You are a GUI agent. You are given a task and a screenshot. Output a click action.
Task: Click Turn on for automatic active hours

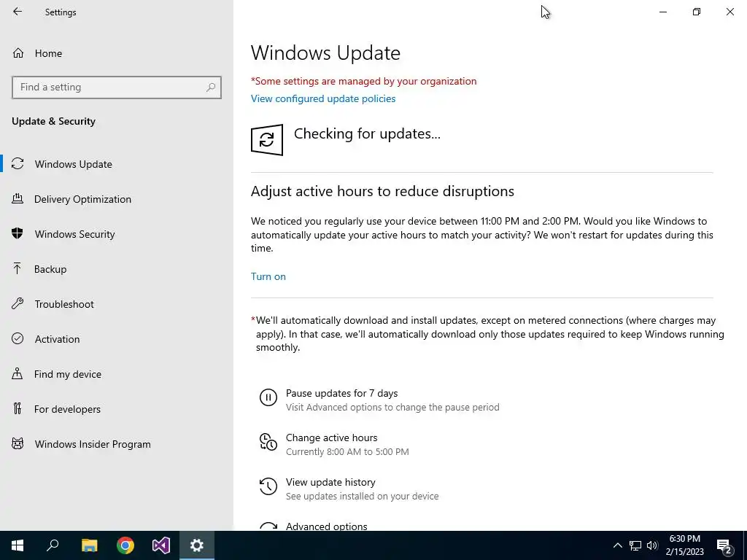tap(268, 276)
